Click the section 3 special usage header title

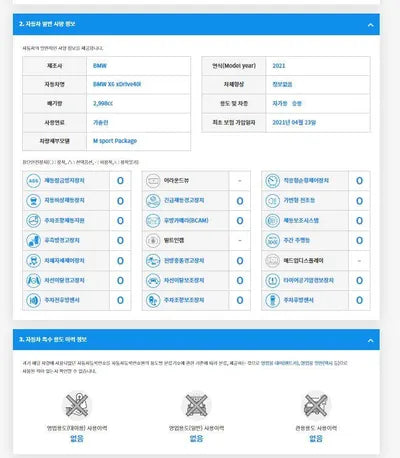coord(53,339)
